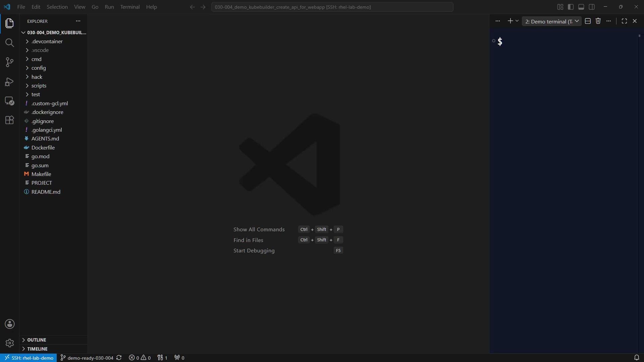
Task: Open the terminal panel views overflow ellipsis
Action: pos(498,21)
